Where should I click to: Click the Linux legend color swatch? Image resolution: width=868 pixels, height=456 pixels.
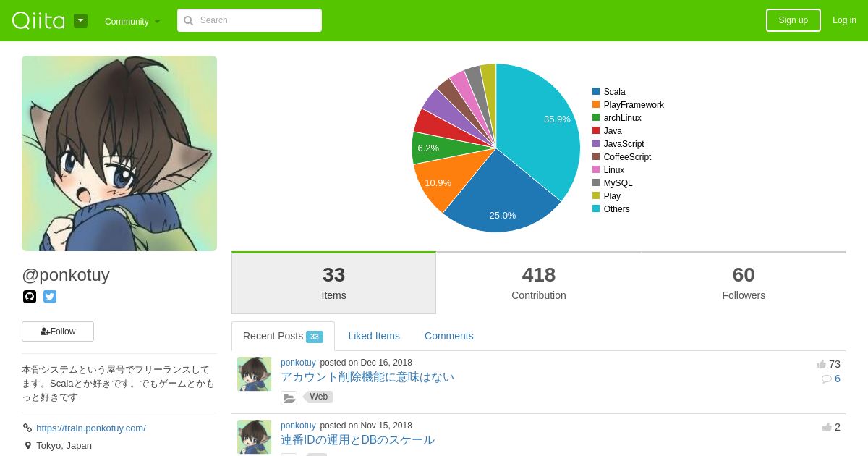[596, 169]
